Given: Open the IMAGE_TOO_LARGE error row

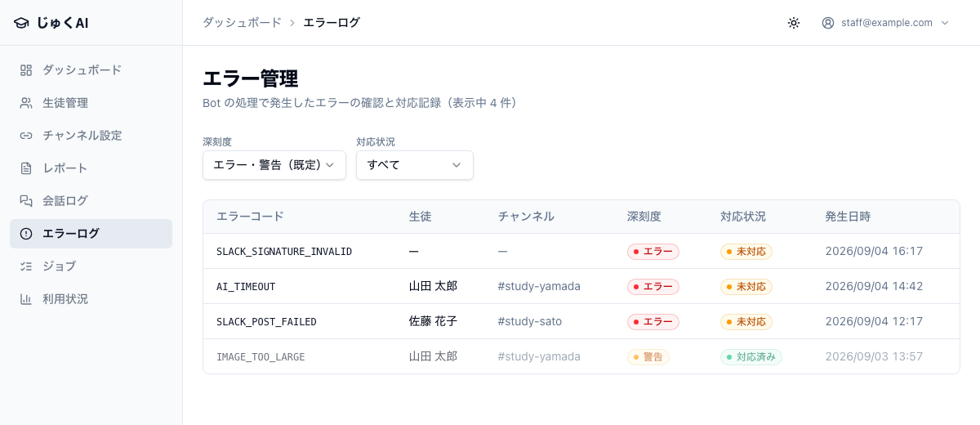Looking at the screenshot, I should click(581, 356).
